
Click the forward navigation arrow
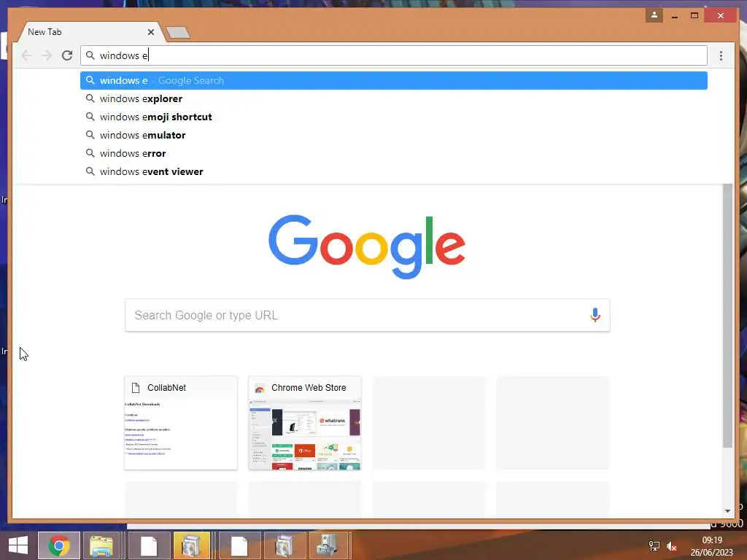click(47, 55)
